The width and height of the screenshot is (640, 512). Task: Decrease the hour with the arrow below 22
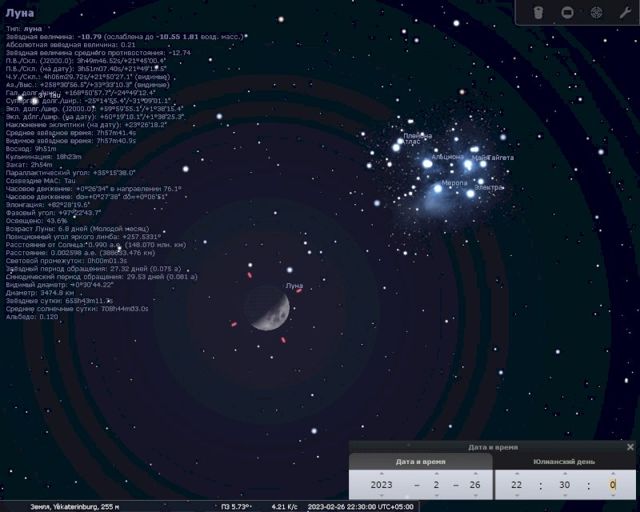[x=517, y=497]
